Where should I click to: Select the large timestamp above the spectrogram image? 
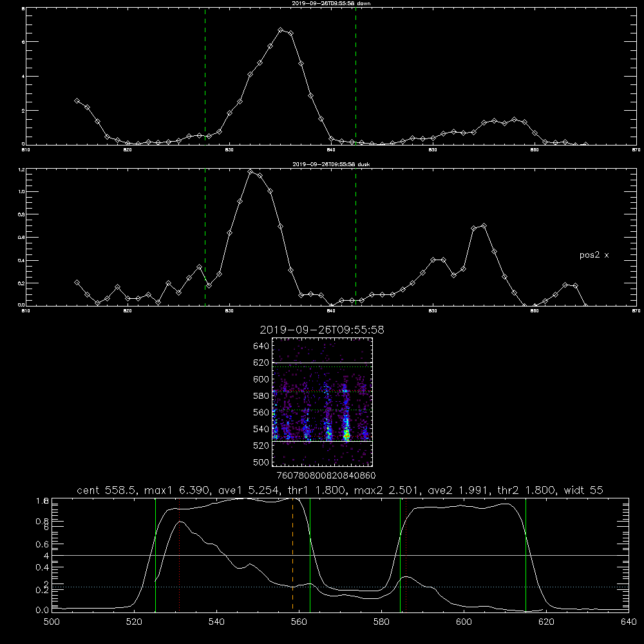pos(322,330)
